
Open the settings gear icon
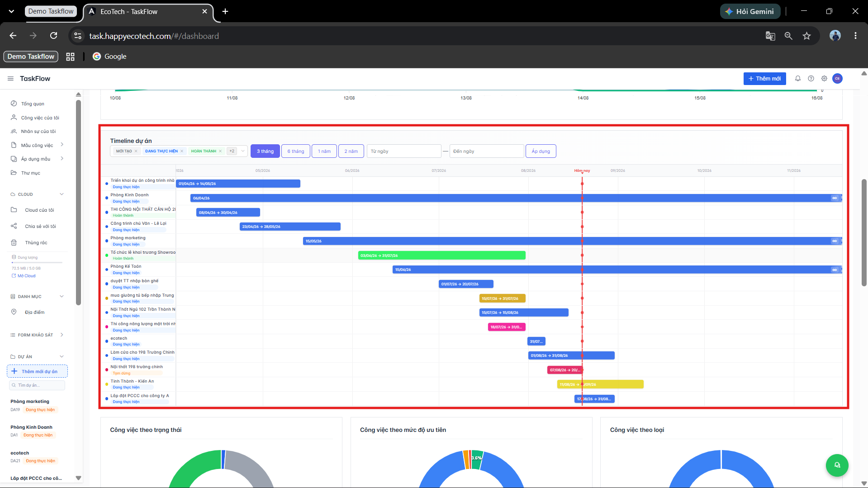tap(824, 79)
